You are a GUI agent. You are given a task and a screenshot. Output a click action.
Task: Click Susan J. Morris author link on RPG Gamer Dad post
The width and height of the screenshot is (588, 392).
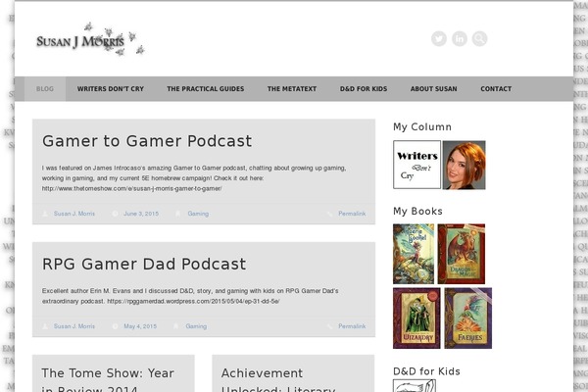pos(74,326)
